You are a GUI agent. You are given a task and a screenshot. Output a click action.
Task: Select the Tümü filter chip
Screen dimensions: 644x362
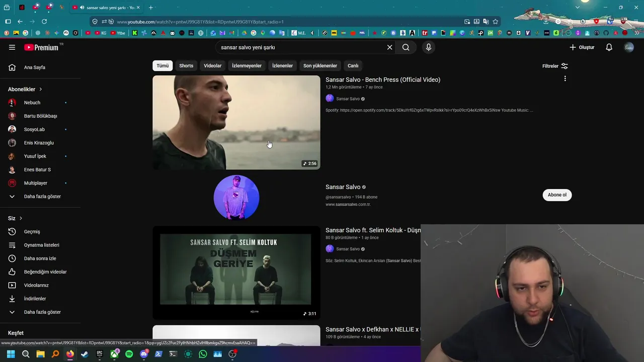click(163, 66)
